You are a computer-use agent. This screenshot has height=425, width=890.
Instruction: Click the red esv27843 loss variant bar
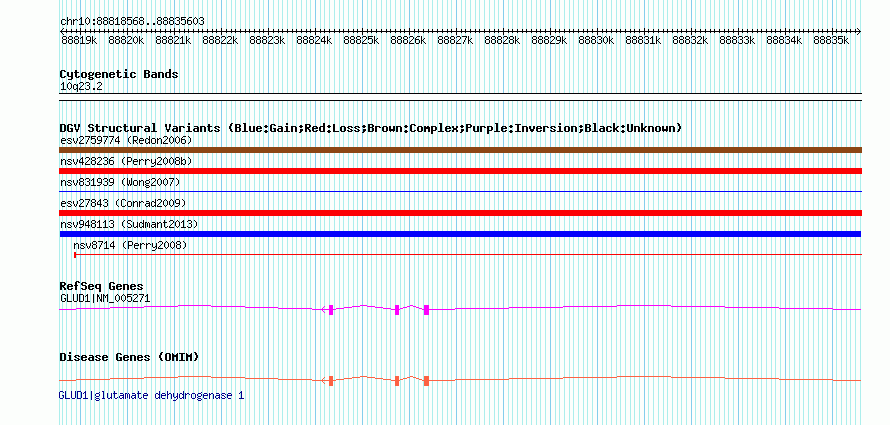(460, 213)
